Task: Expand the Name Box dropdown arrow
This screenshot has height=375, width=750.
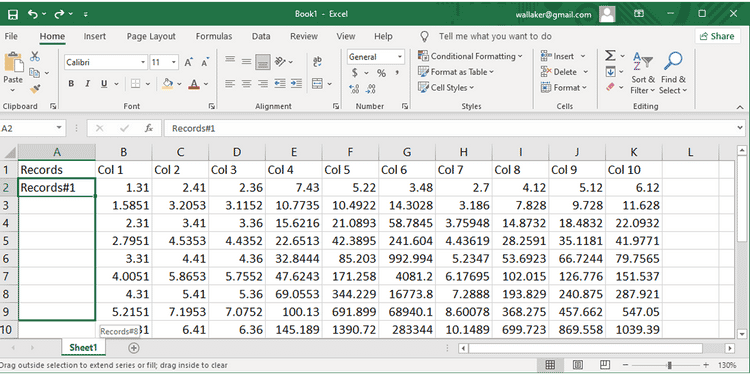Action: tap(59, 128)
